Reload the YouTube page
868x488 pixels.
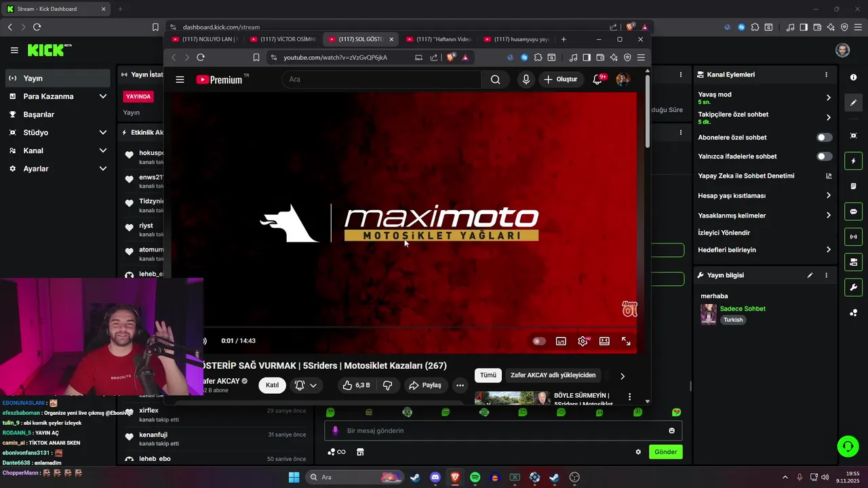(201, 58)
